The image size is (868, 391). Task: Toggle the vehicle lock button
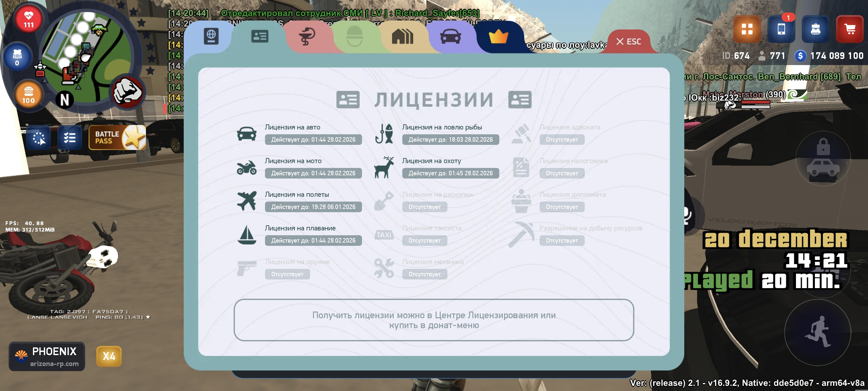click(823, 159)
